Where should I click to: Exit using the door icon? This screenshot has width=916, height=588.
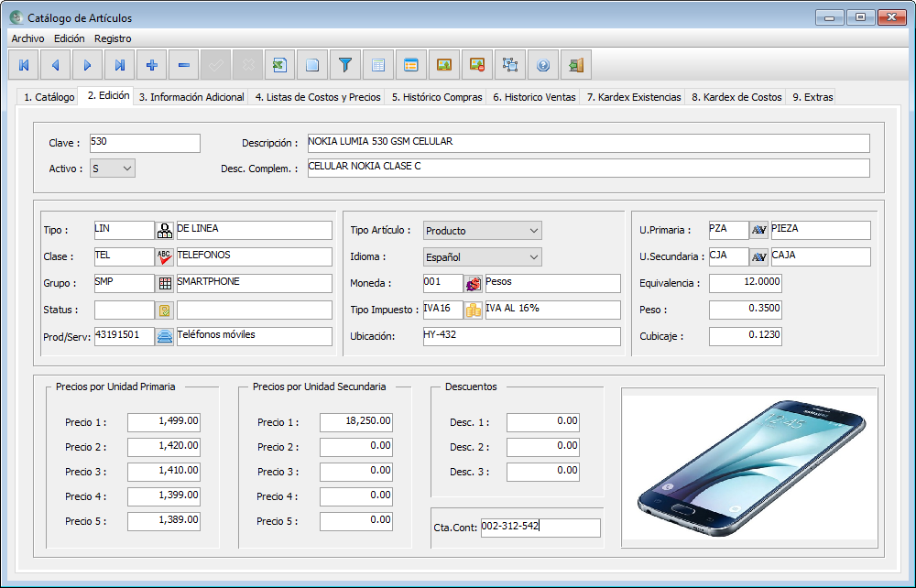[576, 65]
